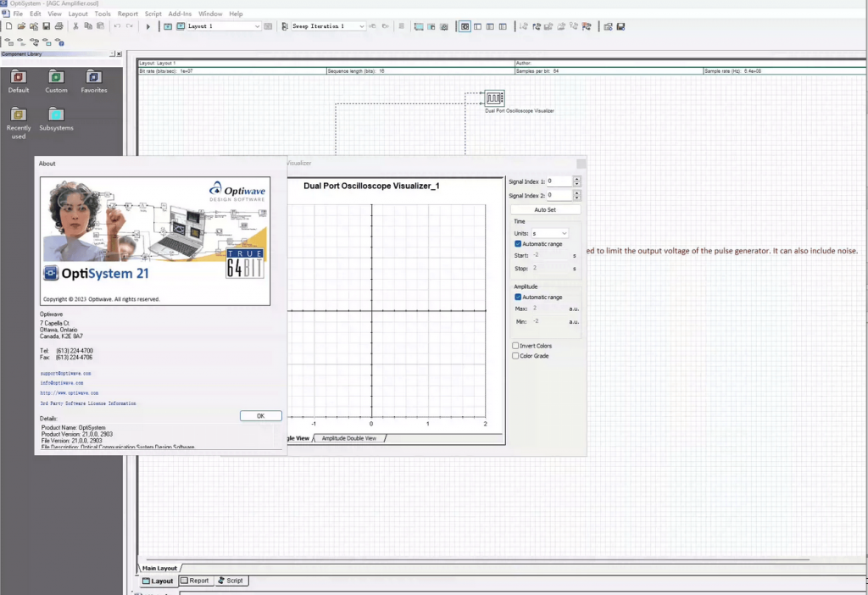Click the Print icon in the toolbar
Viewport: 868px width, 595px height.
point(58,26)
